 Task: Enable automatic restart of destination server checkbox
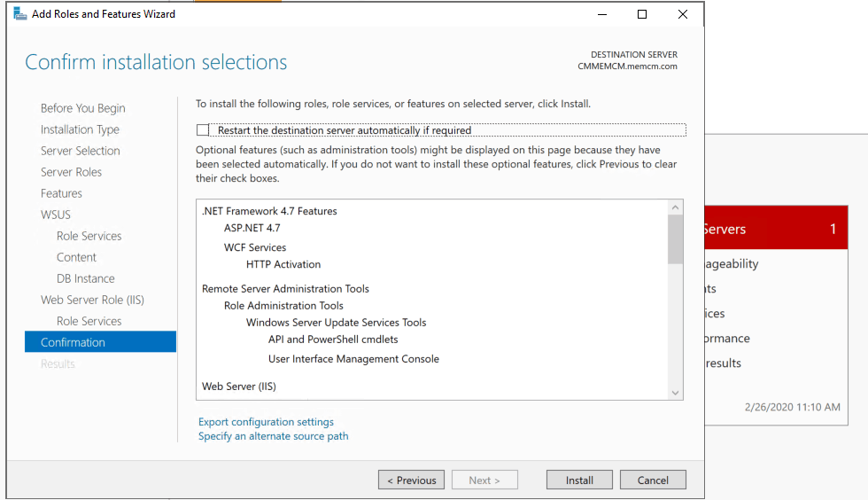(x=203, y=130)
